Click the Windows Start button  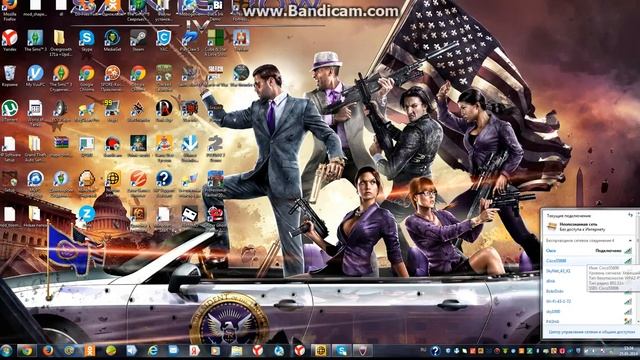tap(7, 351)
